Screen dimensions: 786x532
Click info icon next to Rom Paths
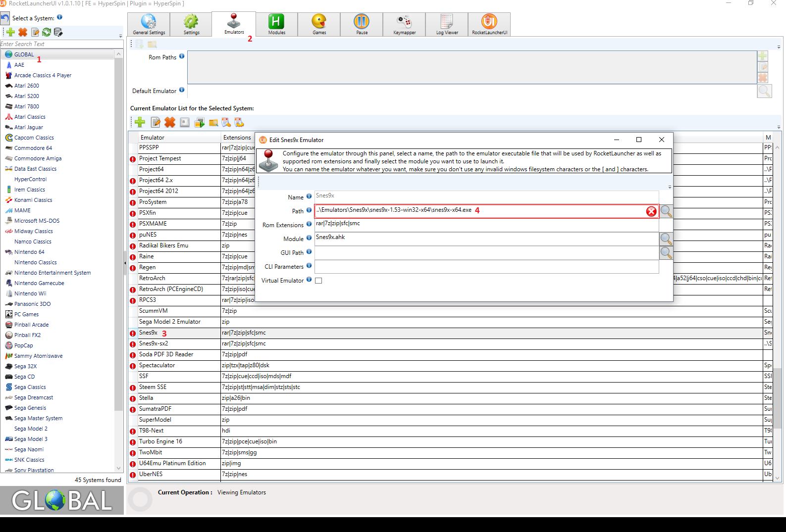(x=182, y=56)
